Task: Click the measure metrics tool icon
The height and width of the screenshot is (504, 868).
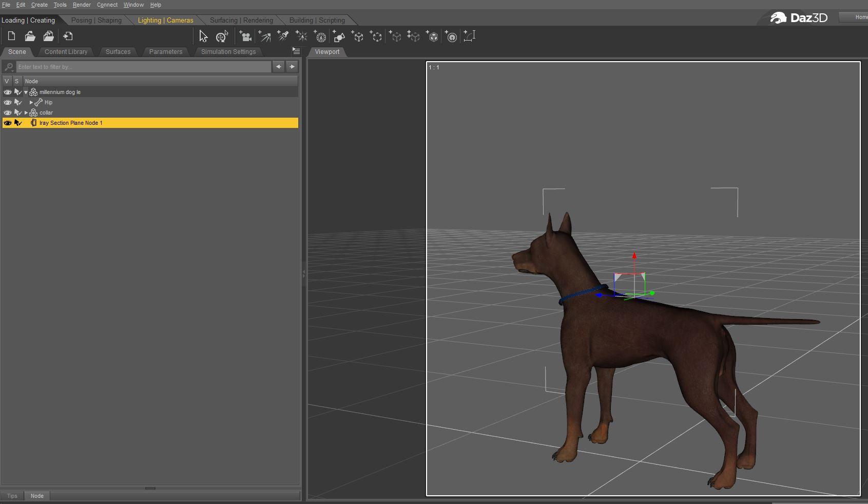Action: pos(469,36)
